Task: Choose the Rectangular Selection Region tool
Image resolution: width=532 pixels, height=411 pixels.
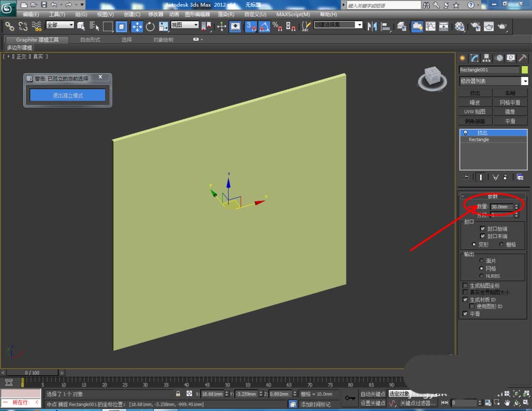Action: coord(108,26)
